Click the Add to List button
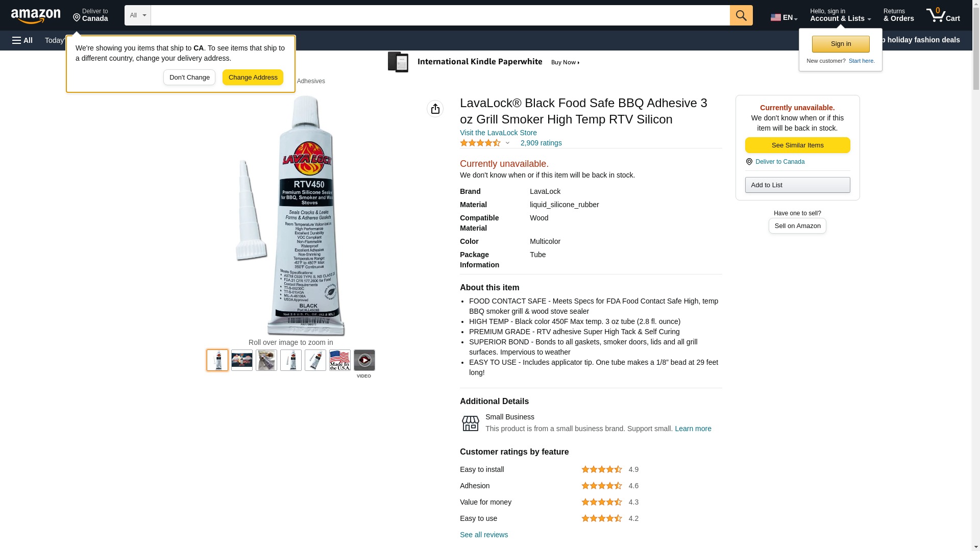 797,185
